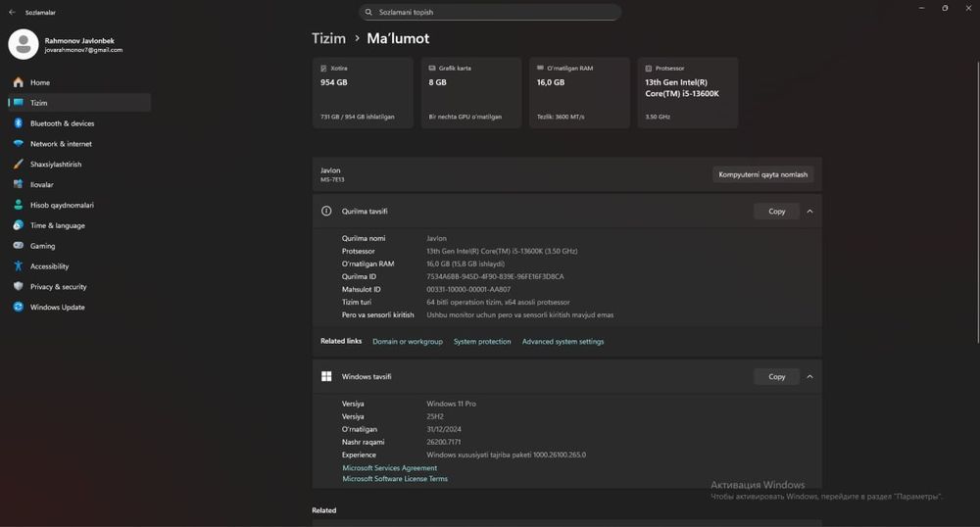
Task: Copy the Windows tavsifi details
Action: click(x=776, y=376)
